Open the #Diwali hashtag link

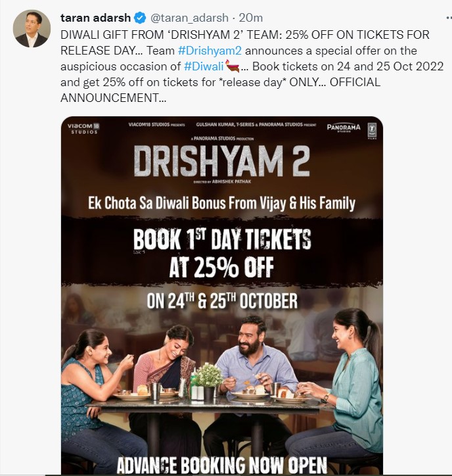tap(204, 66)
